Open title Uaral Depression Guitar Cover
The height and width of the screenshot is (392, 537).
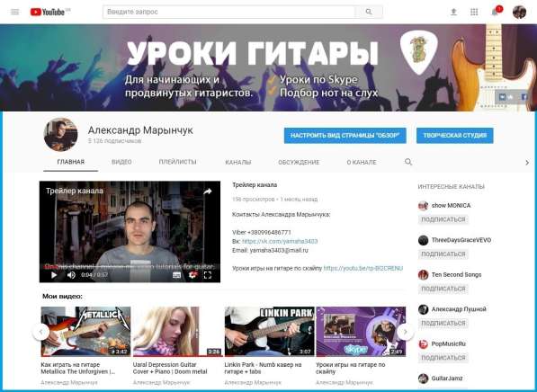(170, 368)
